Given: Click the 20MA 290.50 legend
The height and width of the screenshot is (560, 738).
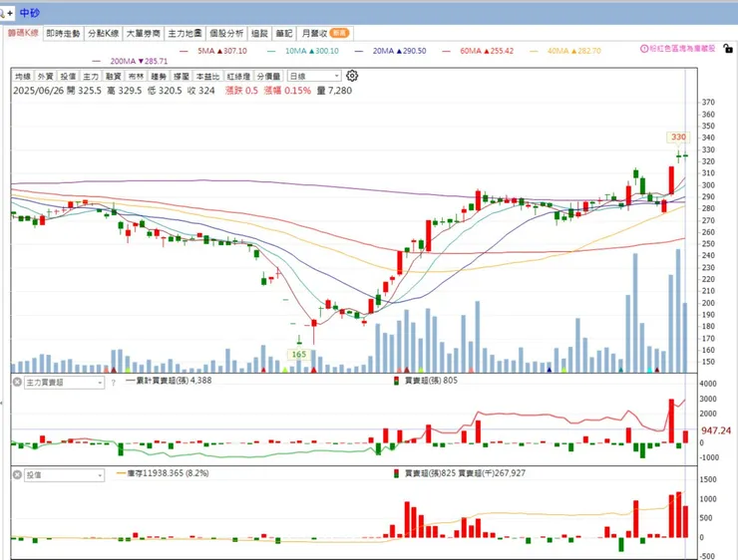Looking at the screenshot, I should 390,51.
